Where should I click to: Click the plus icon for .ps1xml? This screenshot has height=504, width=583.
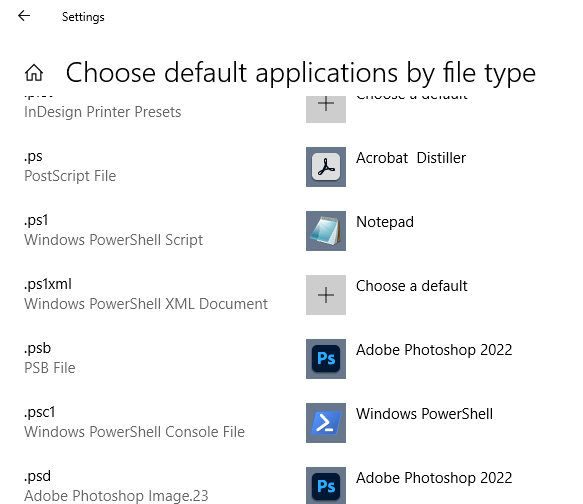pyautogui.click(x=326, y=295)
